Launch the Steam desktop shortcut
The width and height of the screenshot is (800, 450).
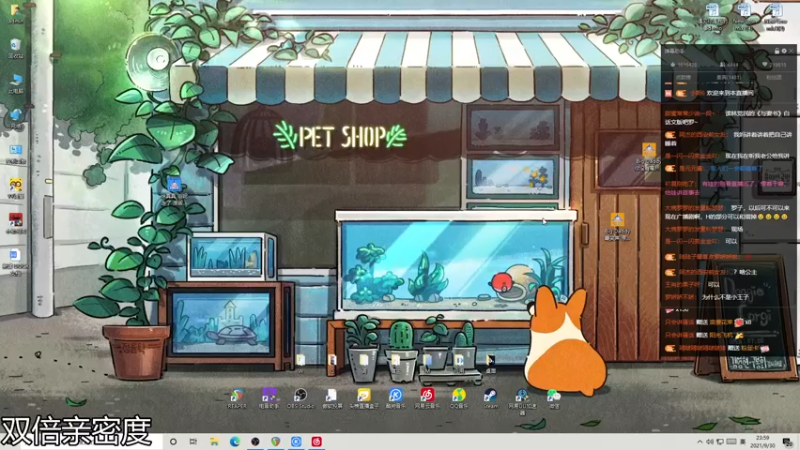click(x=490, y=398)
